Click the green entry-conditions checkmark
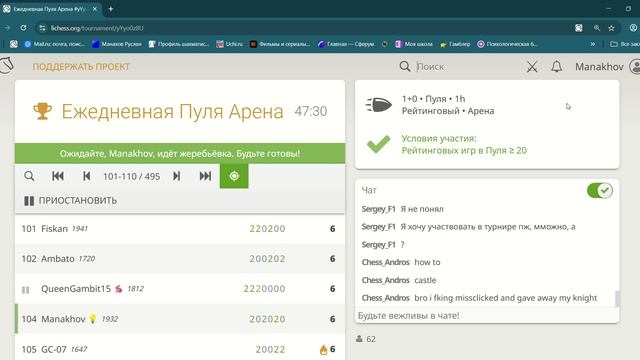640x360 pixels. coord(378,144)
